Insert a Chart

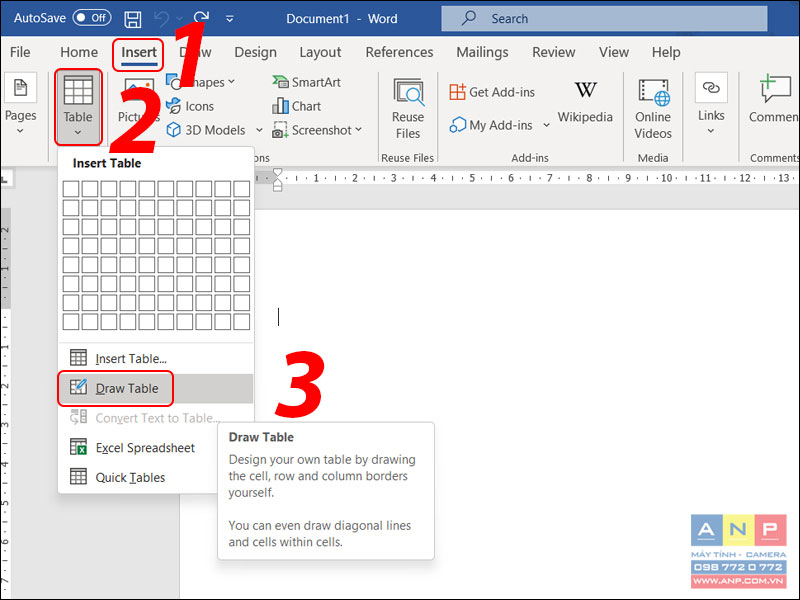click(296, 106)
